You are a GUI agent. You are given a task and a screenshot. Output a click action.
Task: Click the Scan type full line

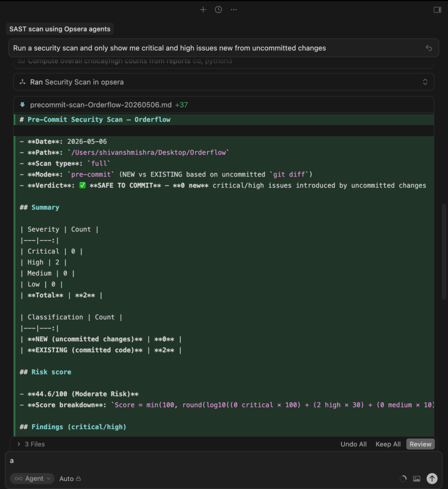[x=65, y=163]
